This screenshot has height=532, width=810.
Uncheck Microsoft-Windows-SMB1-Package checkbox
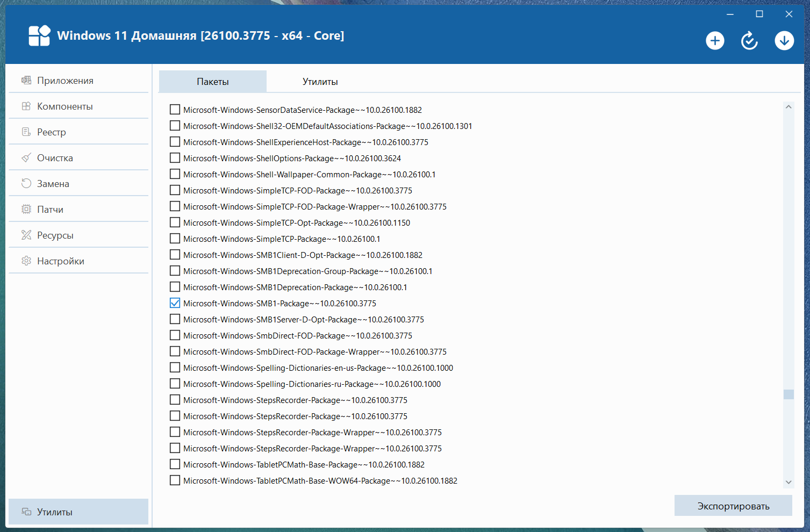(175, 303)
